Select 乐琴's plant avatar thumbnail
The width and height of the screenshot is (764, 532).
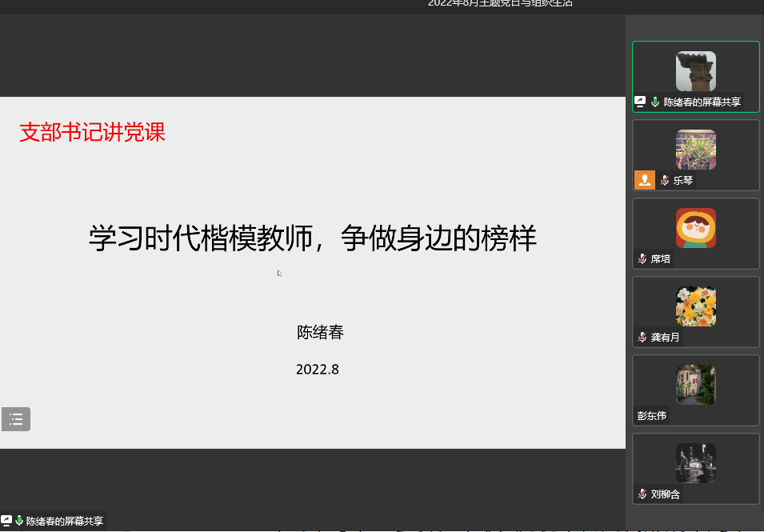coord(695,150)
